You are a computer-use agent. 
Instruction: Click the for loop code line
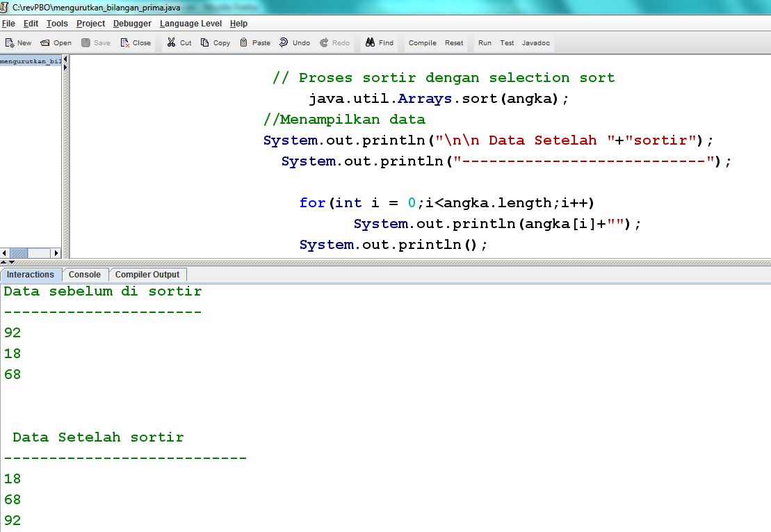pyautogui.click(x=447, y=203)
